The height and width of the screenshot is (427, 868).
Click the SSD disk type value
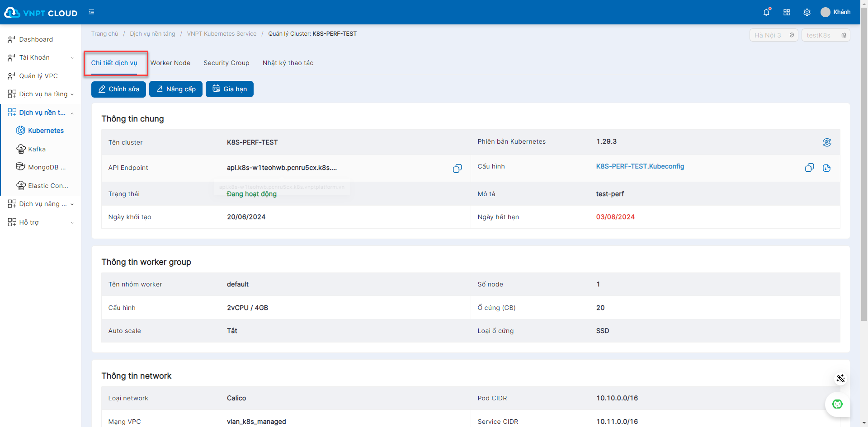point(603,331)
